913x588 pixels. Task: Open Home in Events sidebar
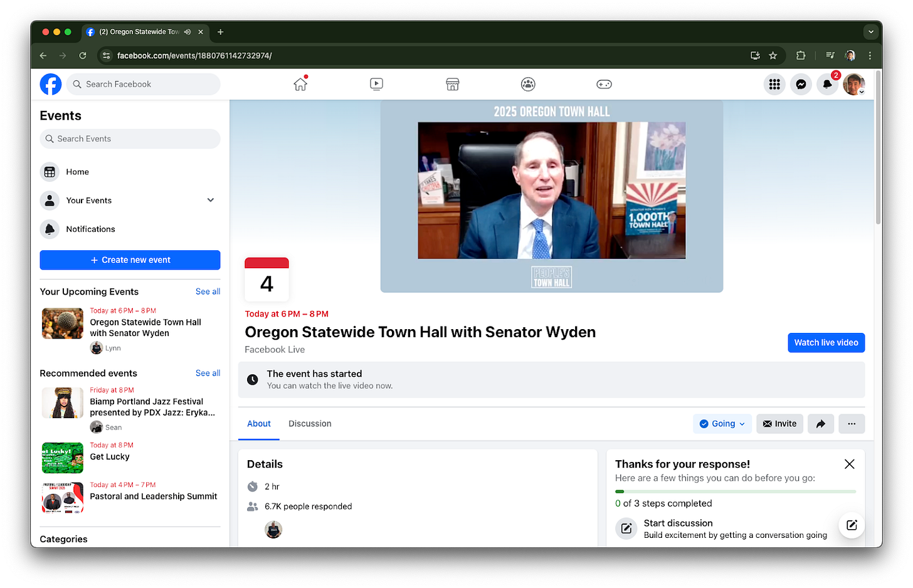pos(130,172)
